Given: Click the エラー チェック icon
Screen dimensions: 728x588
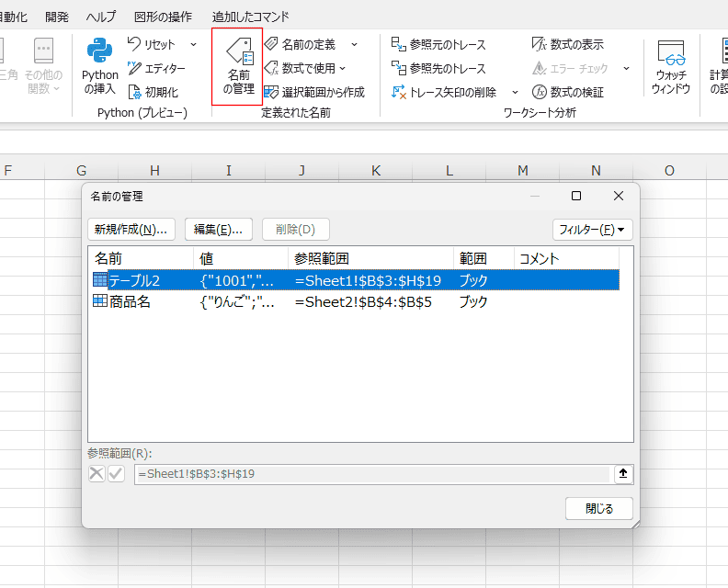Looking at the screenshot, I should point(540,68).
